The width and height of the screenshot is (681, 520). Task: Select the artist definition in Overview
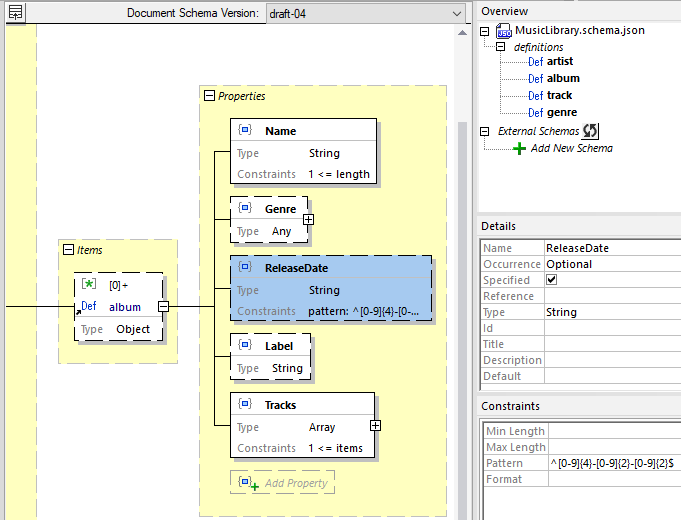tap(560, 62)
